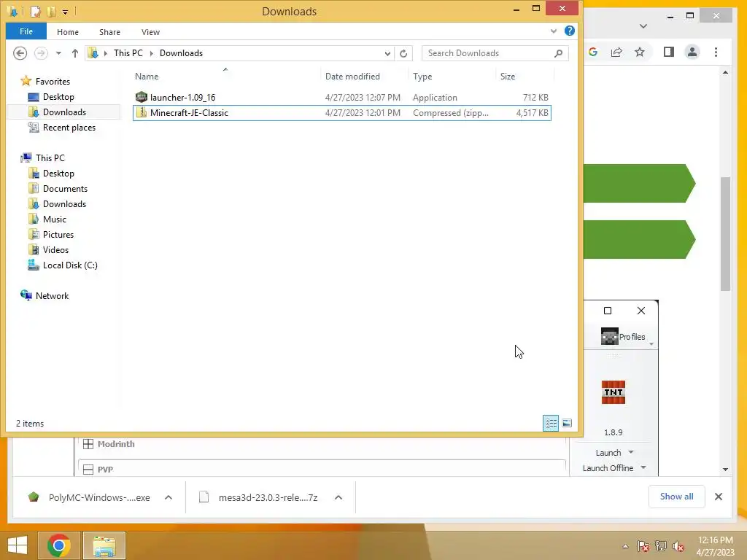Open Local Disk (C:)
The width and height of the screenshot is (747, 560).
[70, 265]
